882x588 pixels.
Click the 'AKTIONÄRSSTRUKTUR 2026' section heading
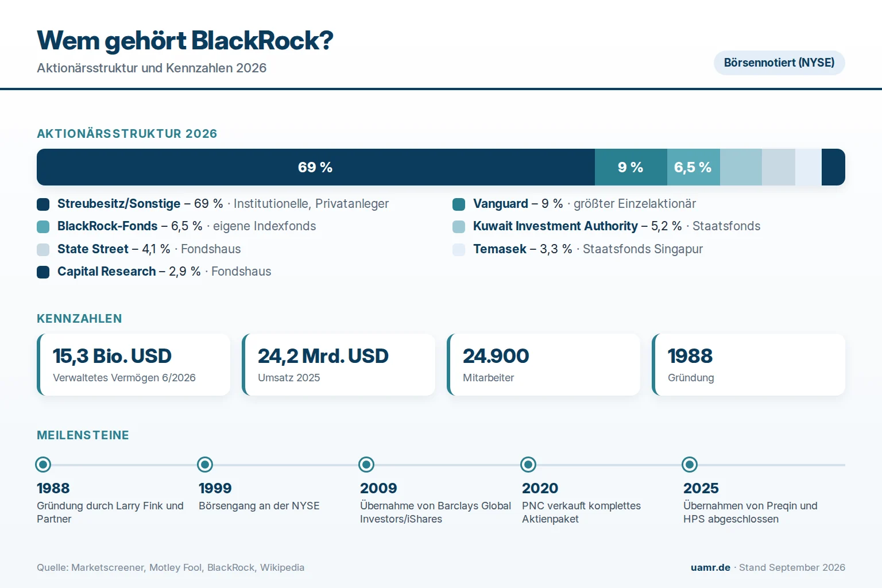[x=127, y=134]
